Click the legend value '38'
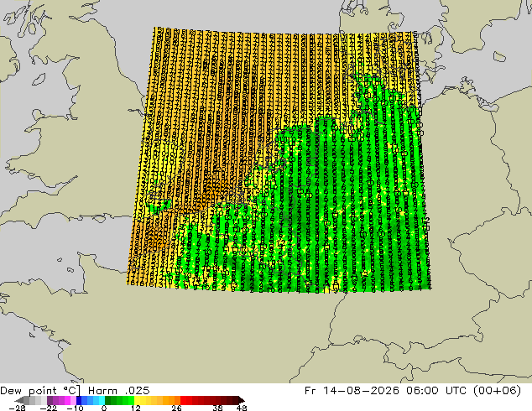The width and height of the screenshot is (532, 411). pos(218,408)
